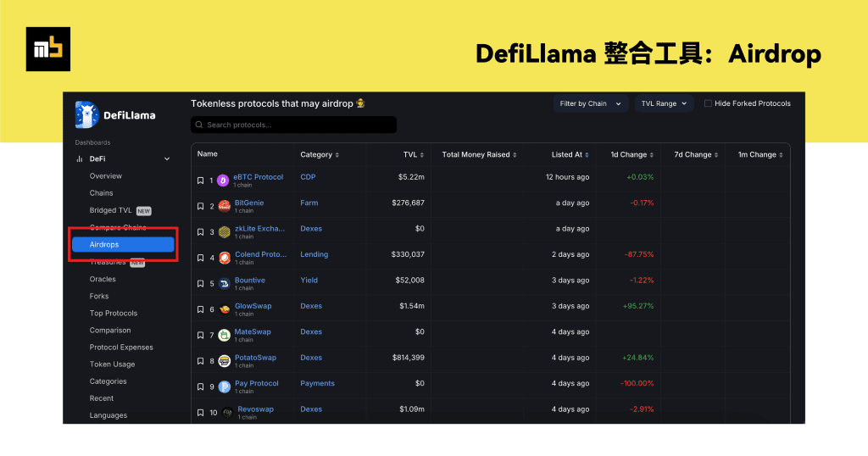The height and width of the screenshot is (456, 868).
Task: Bookmark the GlowSwap row
Action: pos(200,309)
